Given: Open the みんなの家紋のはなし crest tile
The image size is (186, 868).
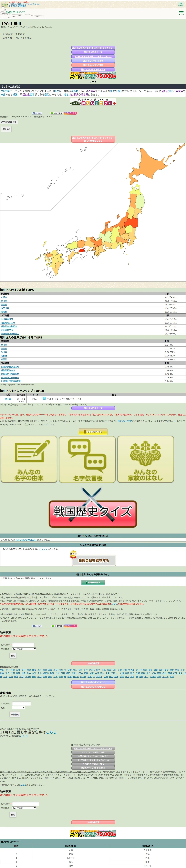Looking at the screenshot, I should [x=145, y=459].
